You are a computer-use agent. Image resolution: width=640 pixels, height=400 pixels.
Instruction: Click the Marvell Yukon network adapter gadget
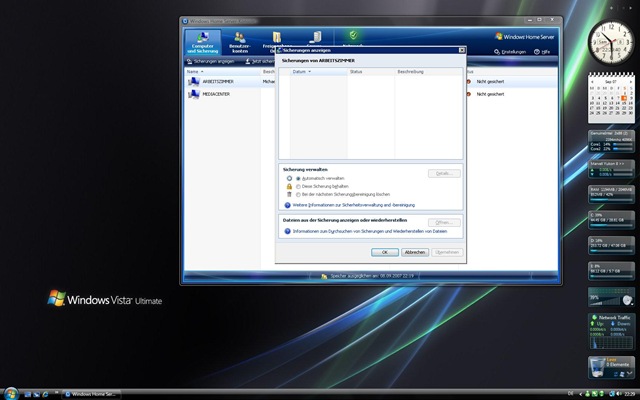coord(611,169)
